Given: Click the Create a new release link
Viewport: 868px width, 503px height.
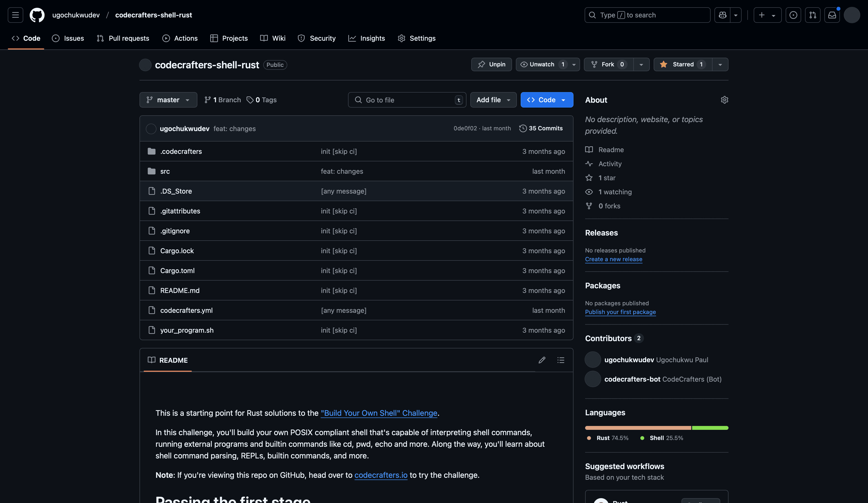Looking at the screenshot, I should [613, 259].
